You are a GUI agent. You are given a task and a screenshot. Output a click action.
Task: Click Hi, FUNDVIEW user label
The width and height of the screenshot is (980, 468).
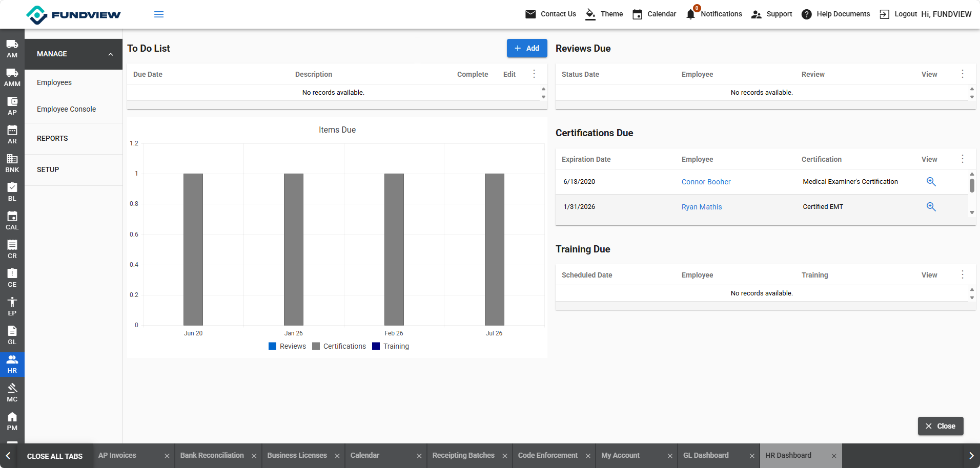point(946,14)
